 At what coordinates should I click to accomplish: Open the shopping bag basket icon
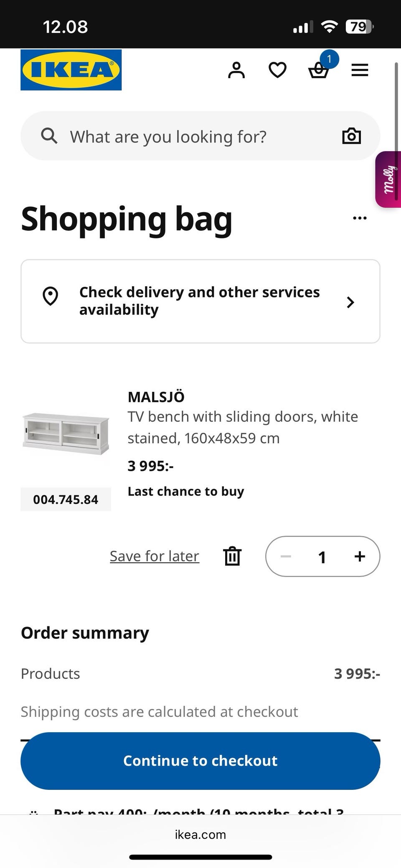click(319, 70)
